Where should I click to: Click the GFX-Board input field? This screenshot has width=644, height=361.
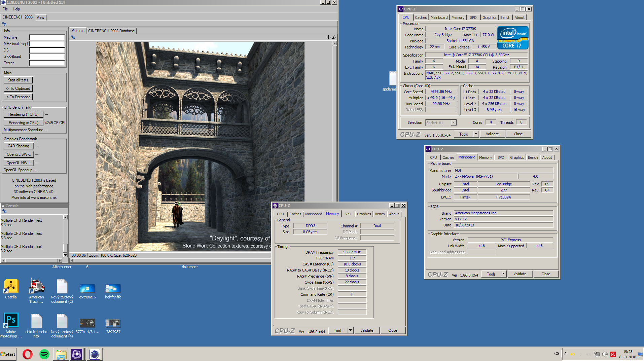pyautogui.click(x=47, y=57)
